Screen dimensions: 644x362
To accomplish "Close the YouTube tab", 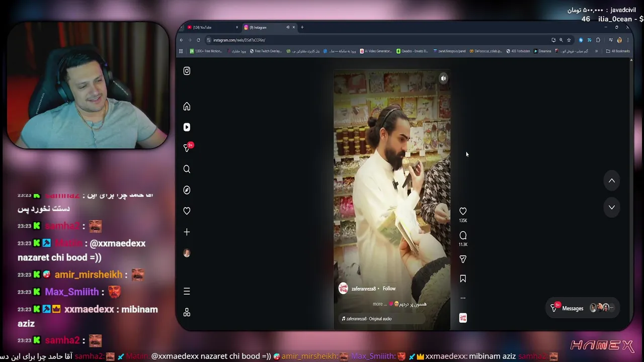I will click(x=237, y=27).
